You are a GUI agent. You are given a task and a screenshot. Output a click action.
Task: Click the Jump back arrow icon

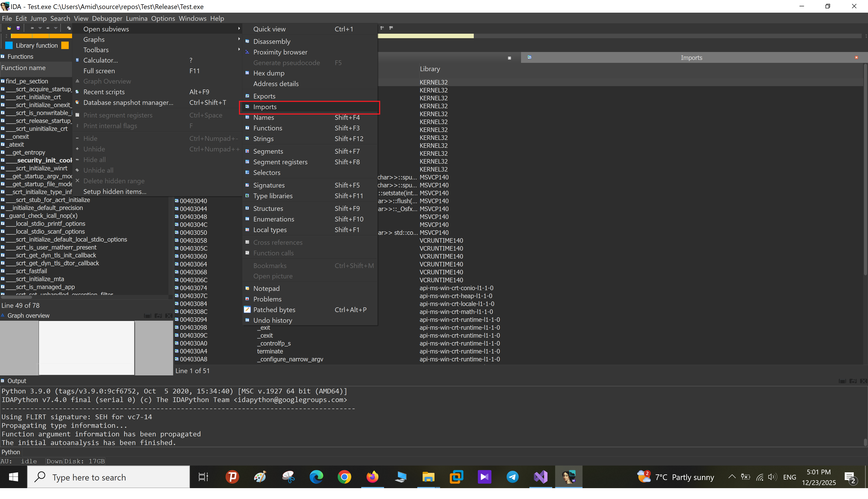[x=32, y=28]
